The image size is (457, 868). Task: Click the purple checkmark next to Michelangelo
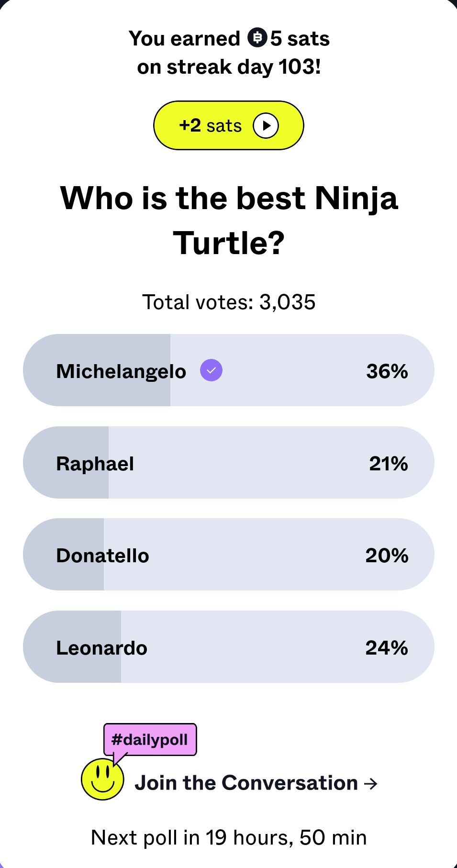point(211,370)
